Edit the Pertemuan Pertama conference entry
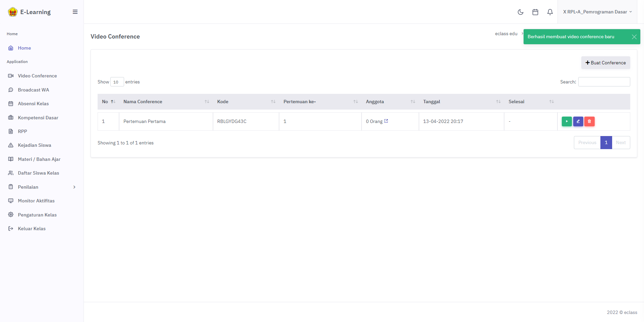This screenshot has width=644, height=322. [578, 121]
